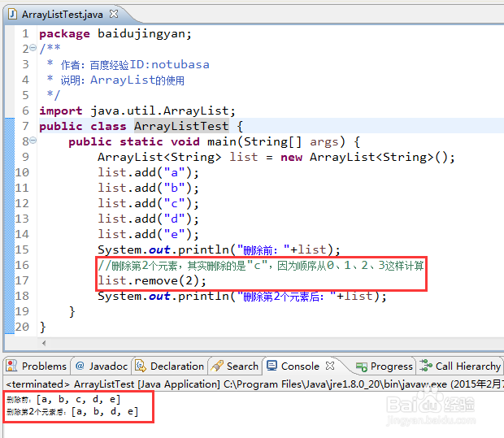504x438 pixels.
Task: Click list.remove(2); on line 17
Action: (152, 280)
